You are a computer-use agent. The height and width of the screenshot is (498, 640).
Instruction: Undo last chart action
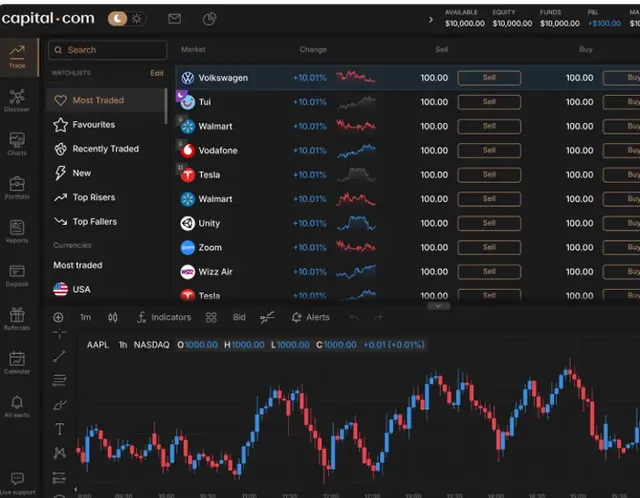[354, 317]
